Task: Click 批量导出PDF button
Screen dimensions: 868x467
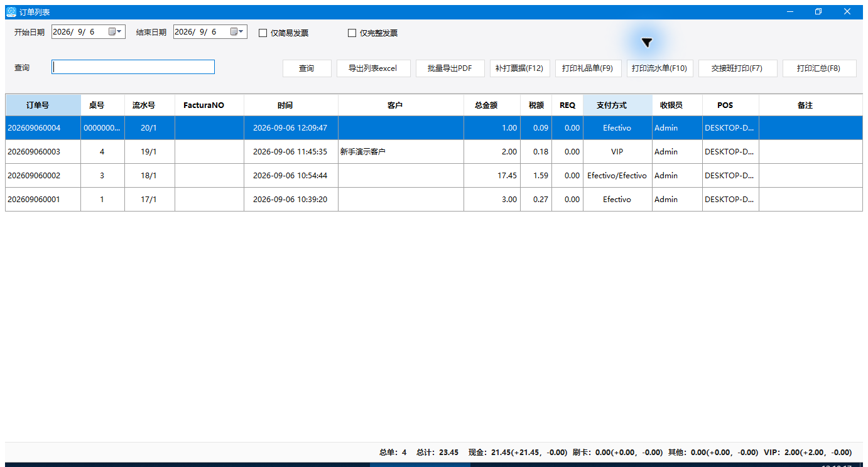Action: tap(450, 68)
